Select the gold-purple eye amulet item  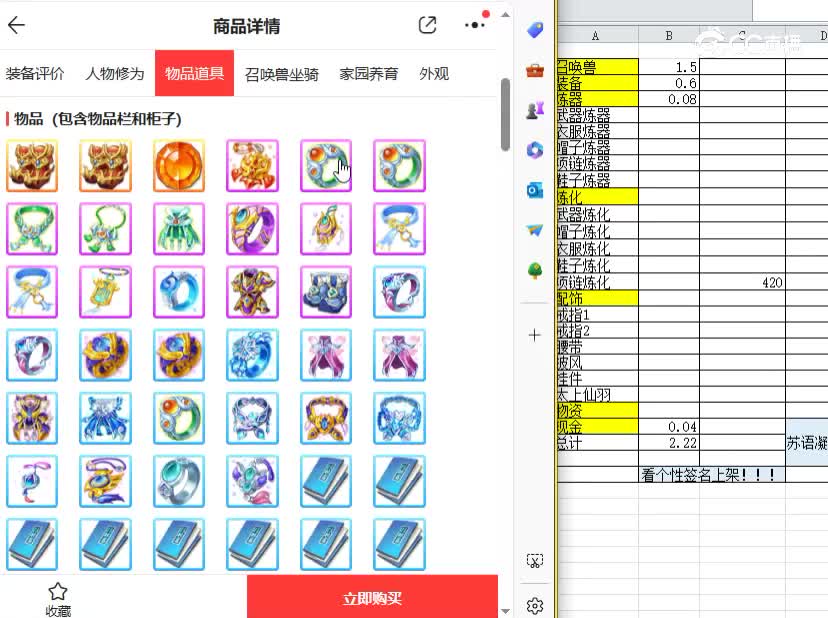pyautogui.click(x=106, y=481)
